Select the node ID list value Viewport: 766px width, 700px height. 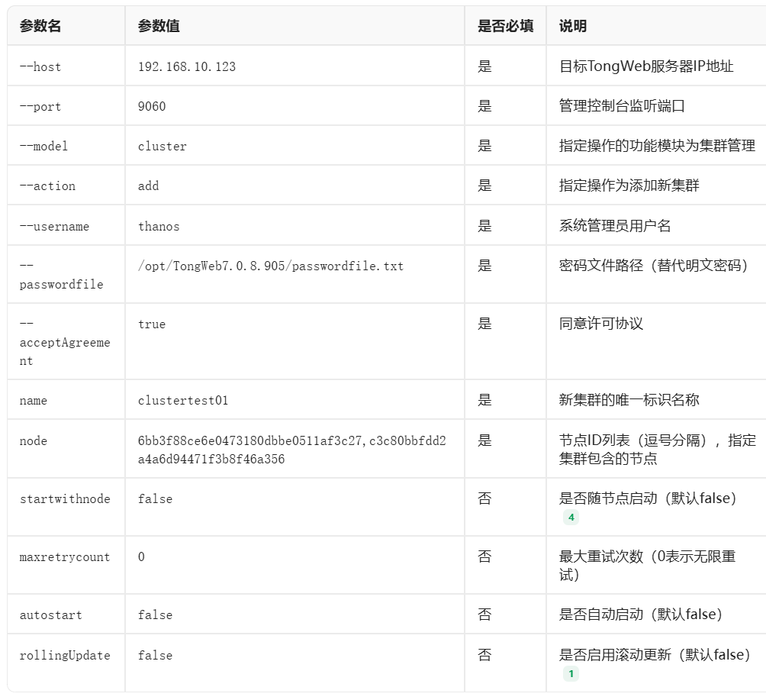pyautogui.click(x=292, y=450)
